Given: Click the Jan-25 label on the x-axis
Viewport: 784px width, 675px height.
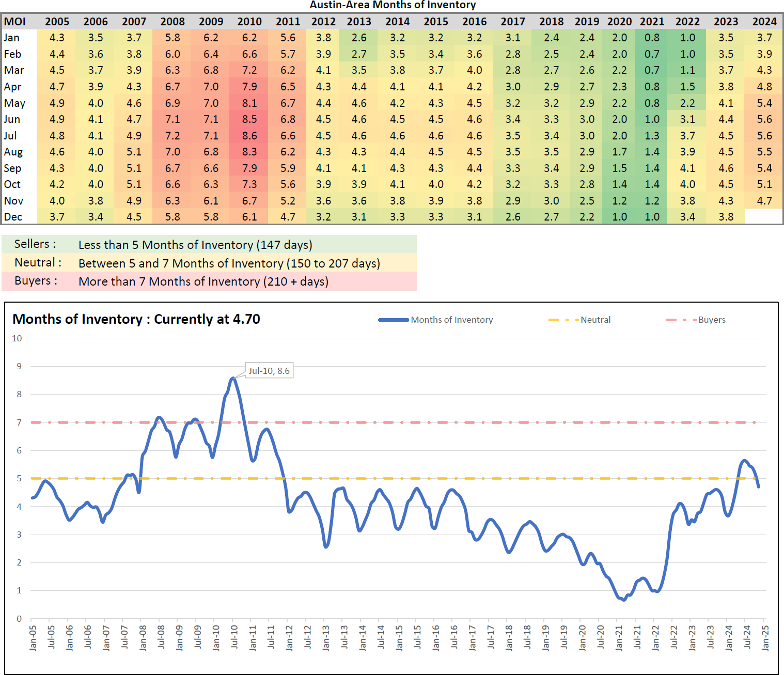Looking at the screenshot, I should coord(765,638).
